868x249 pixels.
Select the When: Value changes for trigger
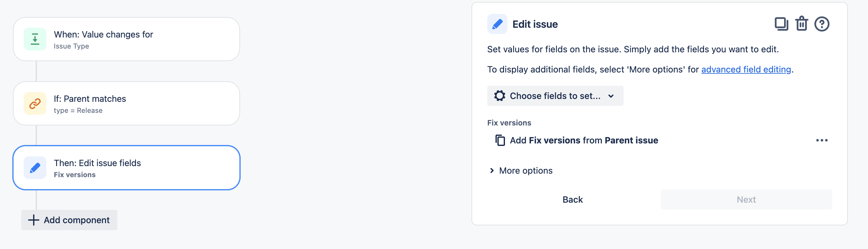point(126,39)
